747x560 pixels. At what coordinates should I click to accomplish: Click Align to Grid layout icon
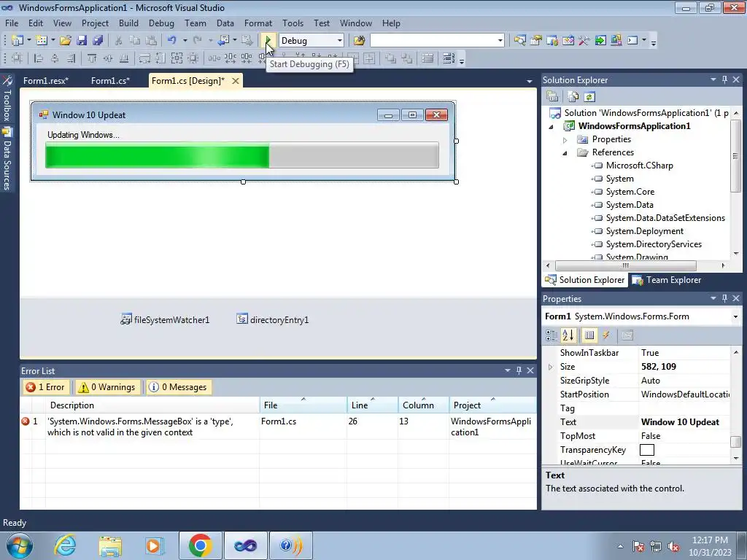(18, 58)
